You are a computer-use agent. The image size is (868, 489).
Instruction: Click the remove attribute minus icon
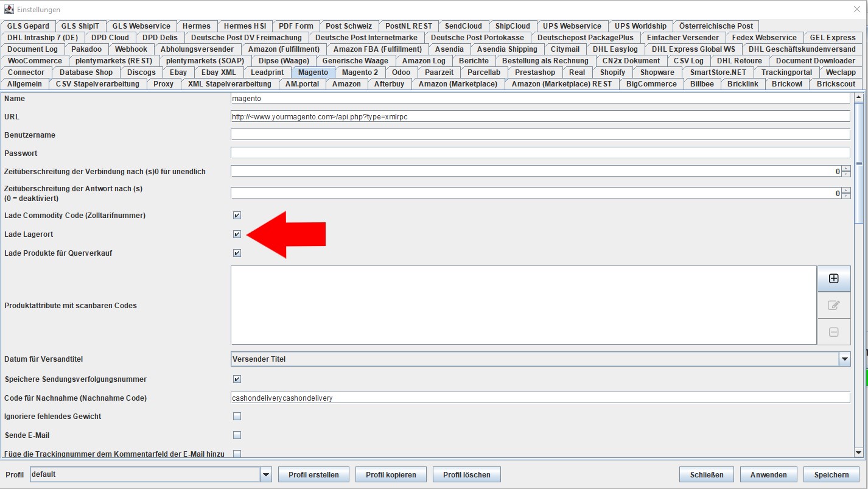click(x=834, y=332)
